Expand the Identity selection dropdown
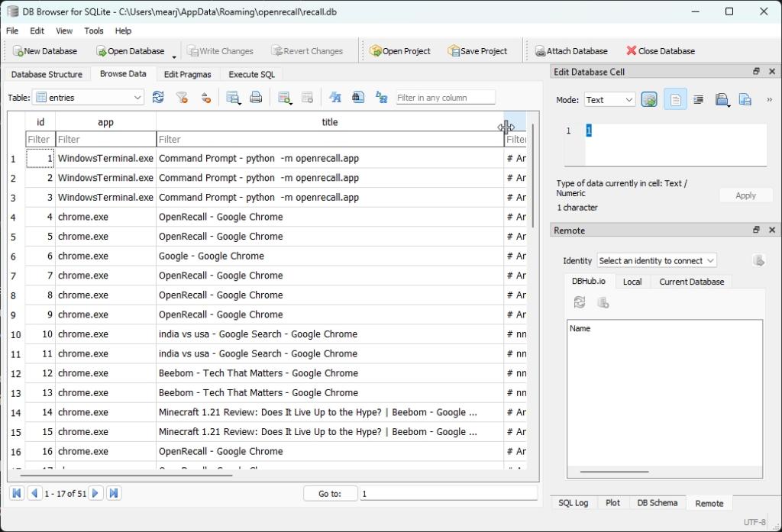 click(657, 260)
